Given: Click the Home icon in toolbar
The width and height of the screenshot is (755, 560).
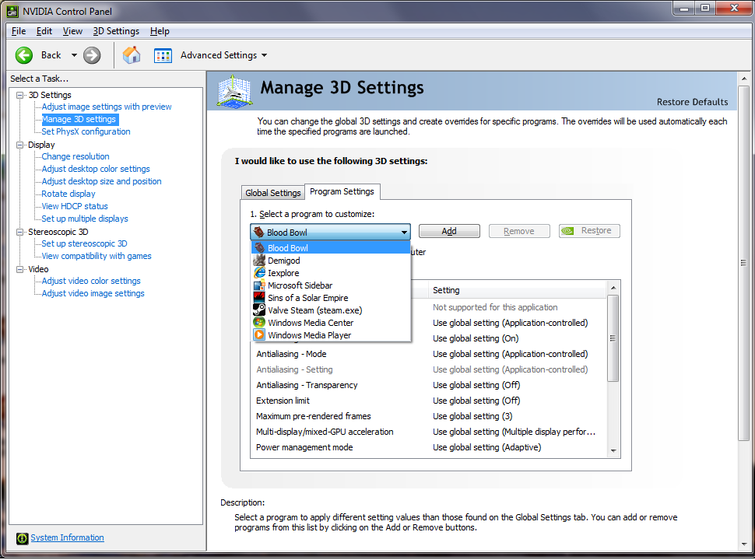Looking at the screenshot, I should 132,55.
